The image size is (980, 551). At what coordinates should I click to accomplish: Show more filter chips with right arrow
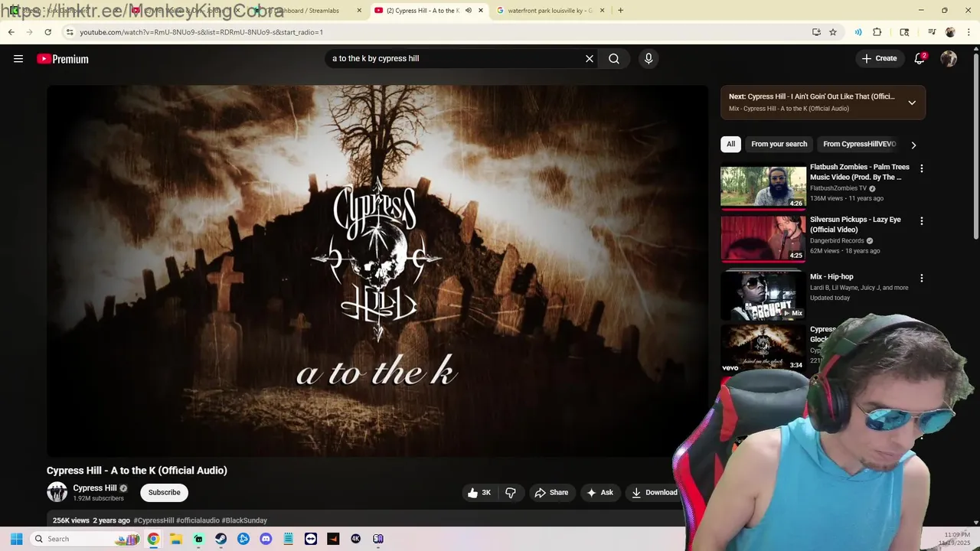(913, 145)
